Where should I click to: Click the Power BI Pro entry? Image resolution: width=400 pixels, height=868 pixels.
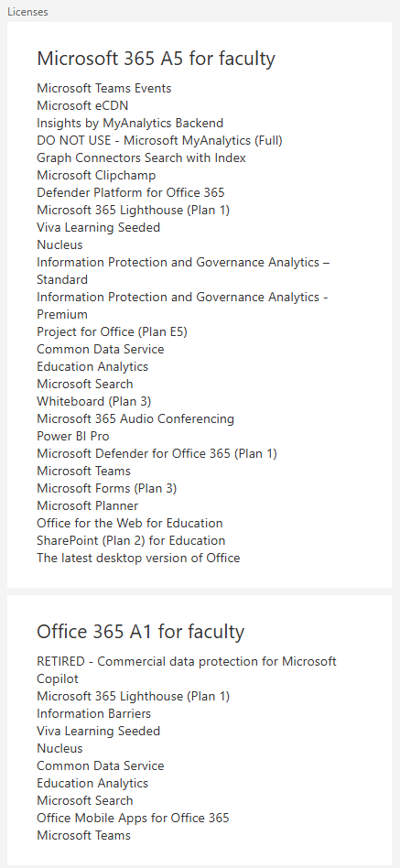[73, 436]
